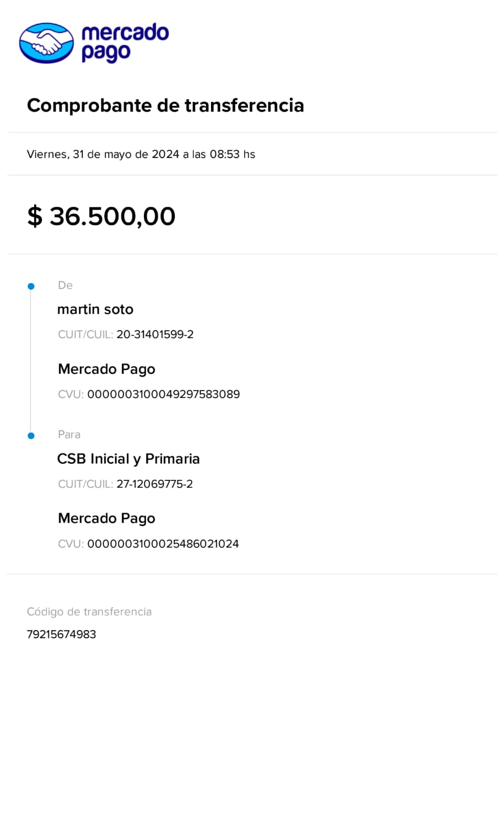The image size is (504, 840).
Task: Select the date Viernes, 31 de mayo line
Action: [x=141, y=154]
